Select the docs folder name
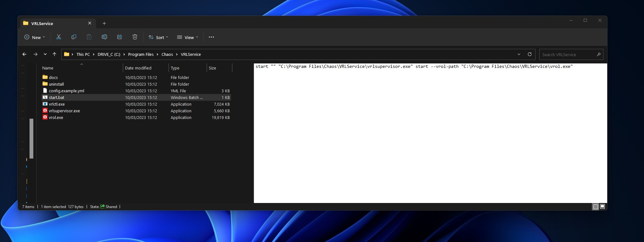The image size is (644, 242). pos(53,77)
